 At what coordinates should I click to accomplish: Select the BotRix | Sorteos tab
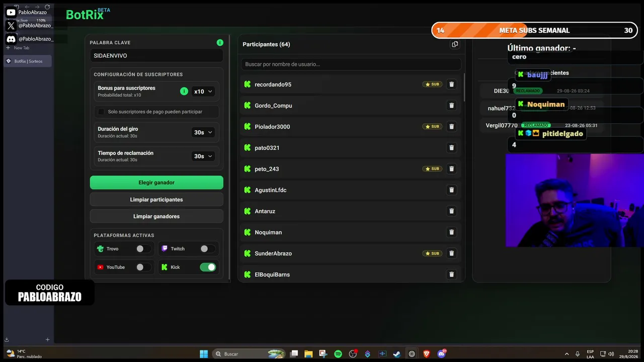[x=28, y=61]
